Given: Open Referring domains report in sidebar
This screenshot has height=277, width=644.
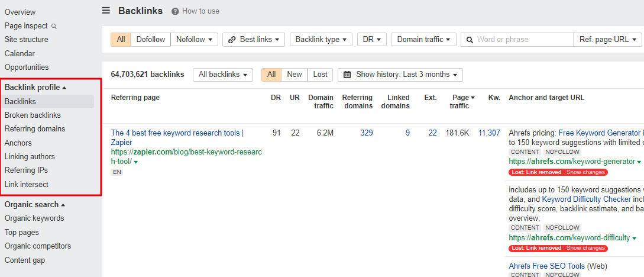Looking at the screenshot, I should click(x=35, y=128).
